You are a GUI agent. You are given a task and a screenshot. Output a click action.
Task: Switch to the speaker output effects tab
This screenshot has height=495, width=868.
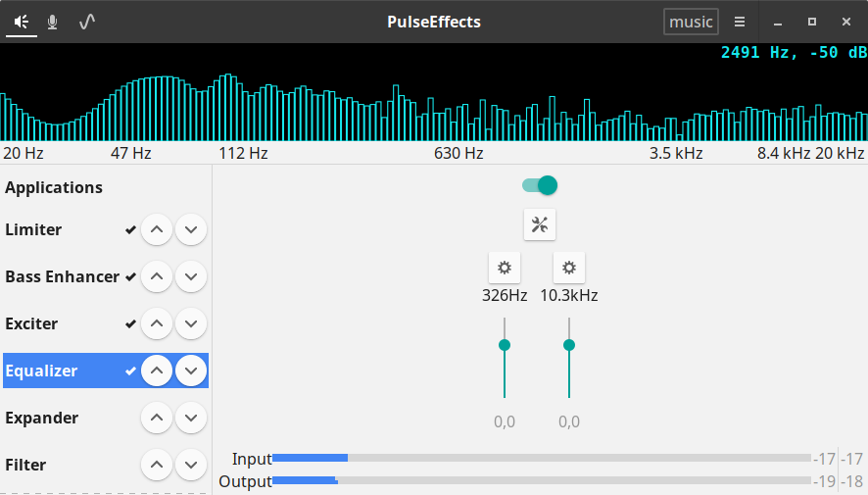click(22, 23)
